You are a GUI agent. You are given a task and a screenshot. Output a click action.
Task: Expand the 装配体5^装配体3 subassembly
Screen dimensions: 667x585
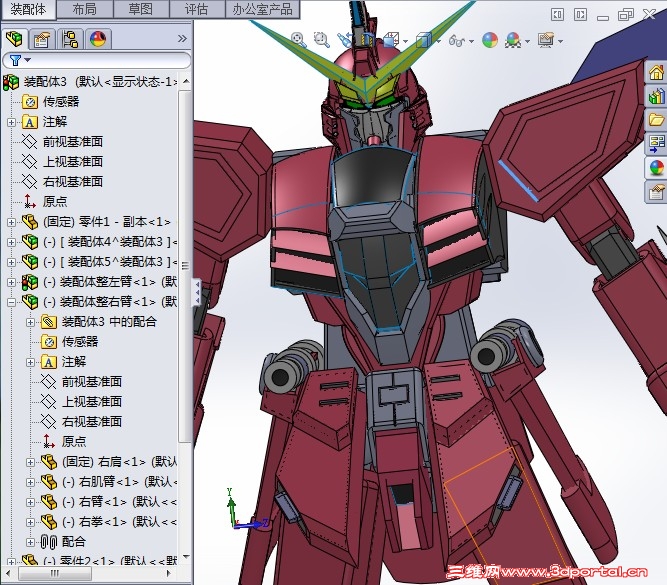[x=11, y=262]
